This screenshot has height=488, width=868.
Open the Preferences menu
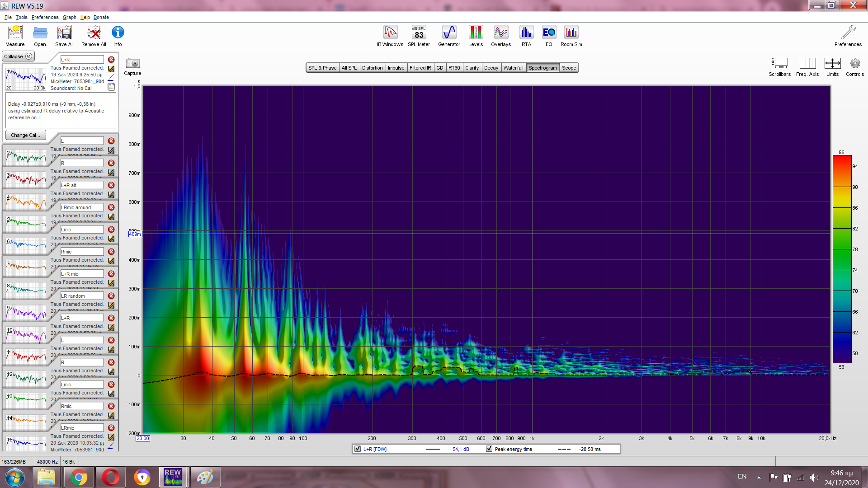[45, 17]
